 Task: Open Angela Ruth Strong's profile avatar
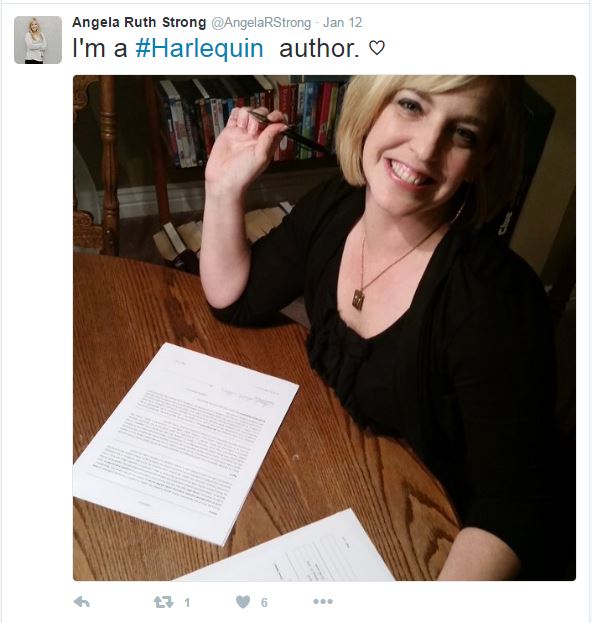point(38,40)
